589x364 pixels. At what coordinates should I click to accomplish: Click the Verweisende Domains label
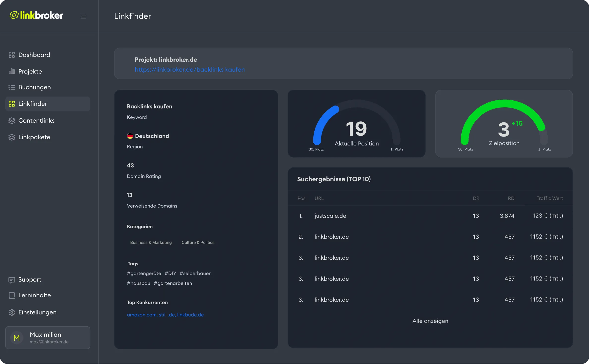152,206
